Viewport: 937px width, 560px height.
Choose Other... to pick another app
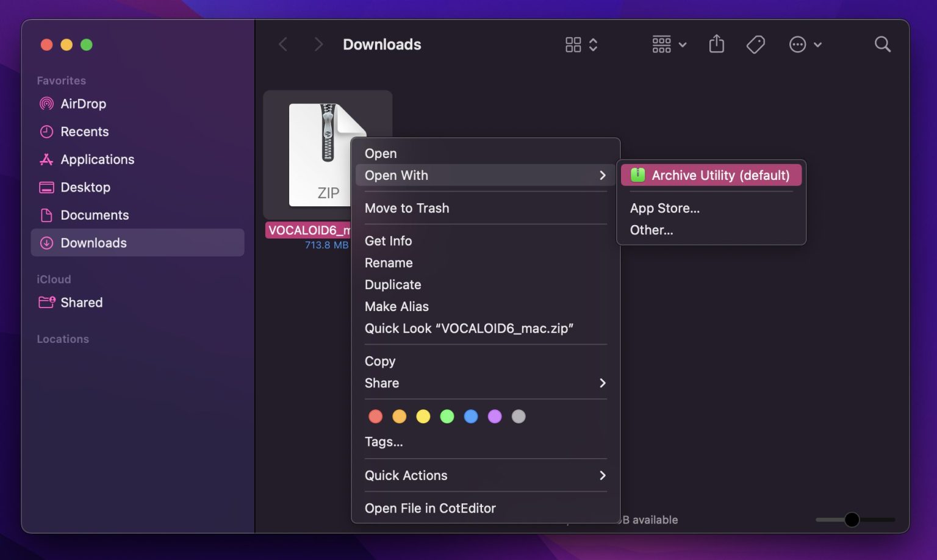[651, 230]
